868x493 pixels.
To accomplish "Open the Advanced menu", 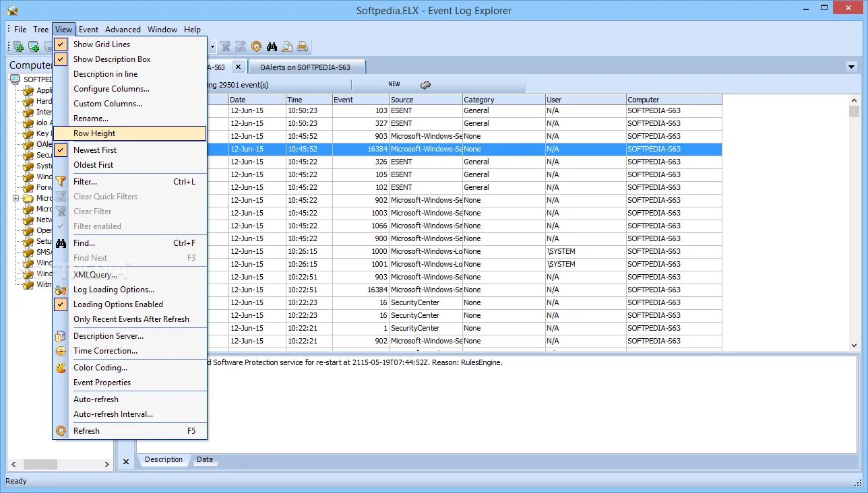I will click(123, 29).
